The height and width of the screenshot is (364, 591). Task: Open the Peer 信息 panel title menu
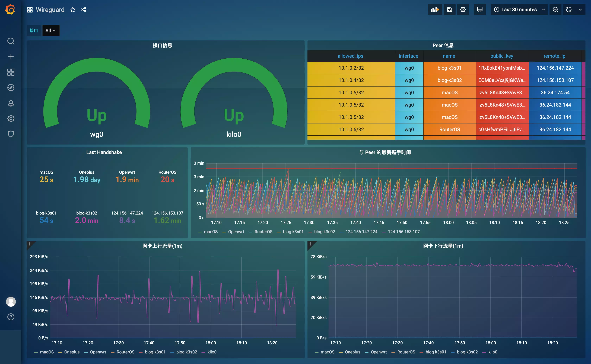coord(443,45)
